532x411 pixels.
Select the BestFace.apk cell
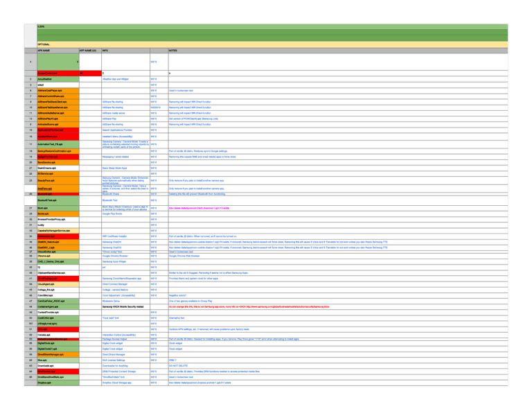click(x=58, y=189)
